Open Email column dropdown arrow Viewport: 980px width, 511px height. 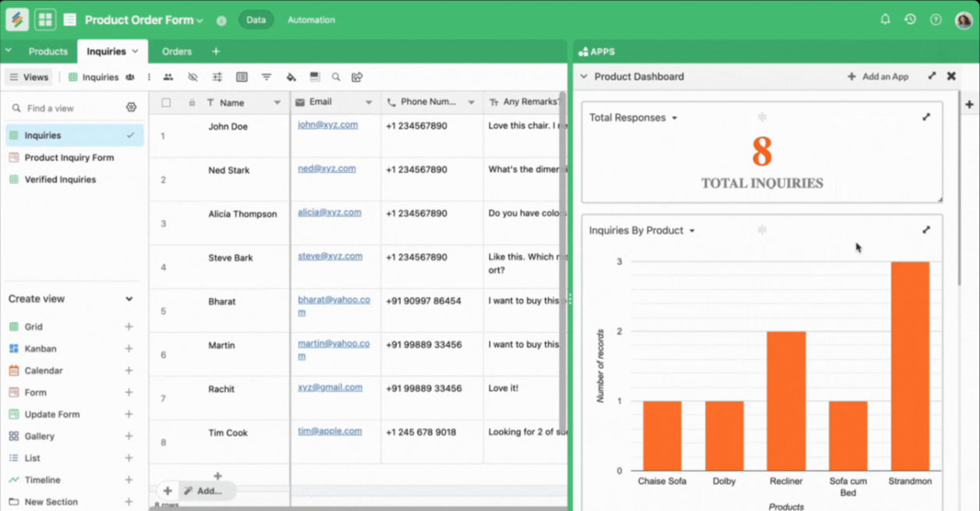[x=369, y=102]
